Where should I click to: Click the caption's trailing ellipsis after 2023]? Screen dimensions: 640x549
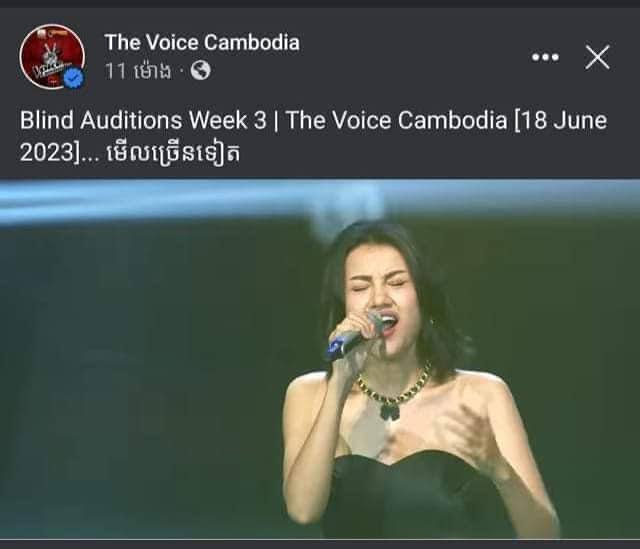(89, 157)
